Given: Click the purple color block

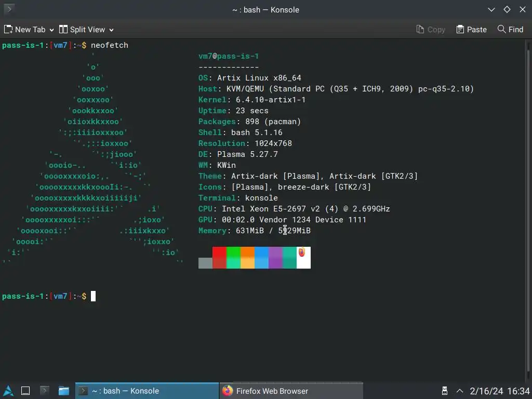Looking at the screenshot, I should click(275, 258).
